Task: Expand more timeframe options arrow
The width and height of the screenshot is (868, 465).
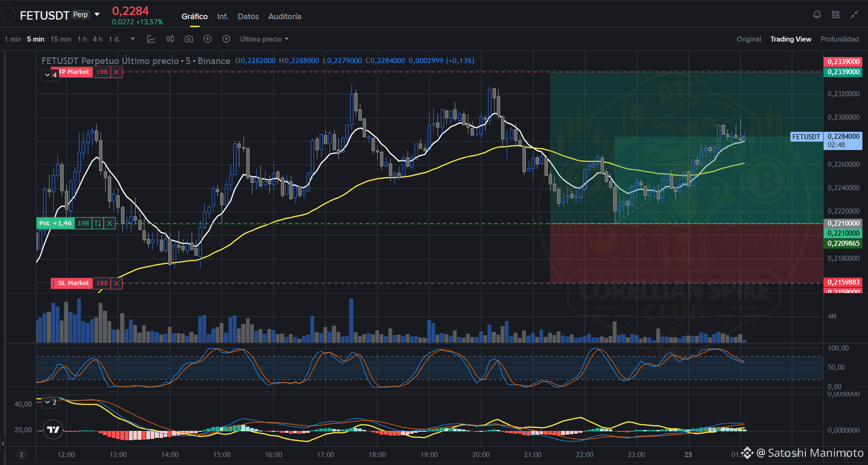Action: coord(133,39)
